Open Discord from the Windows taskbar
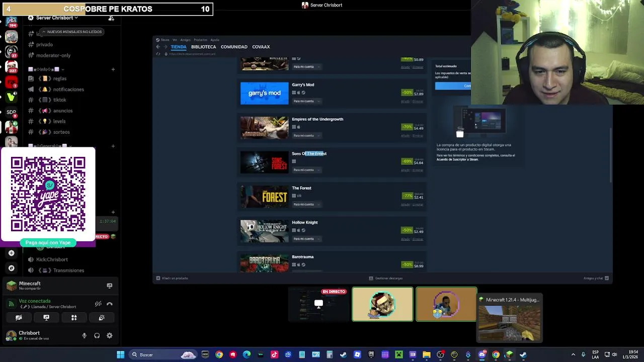The width and height of the screenshot is (644, 362). 482,354
